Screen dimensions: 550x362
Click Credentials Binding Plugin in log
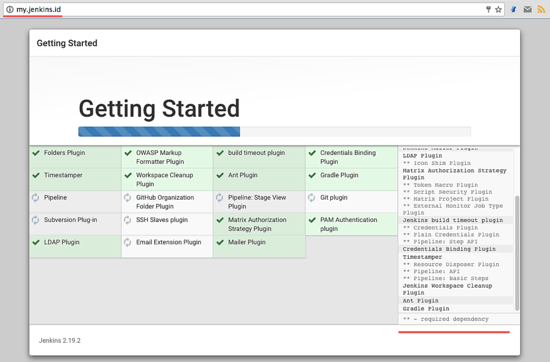click(x=449, y=249)
